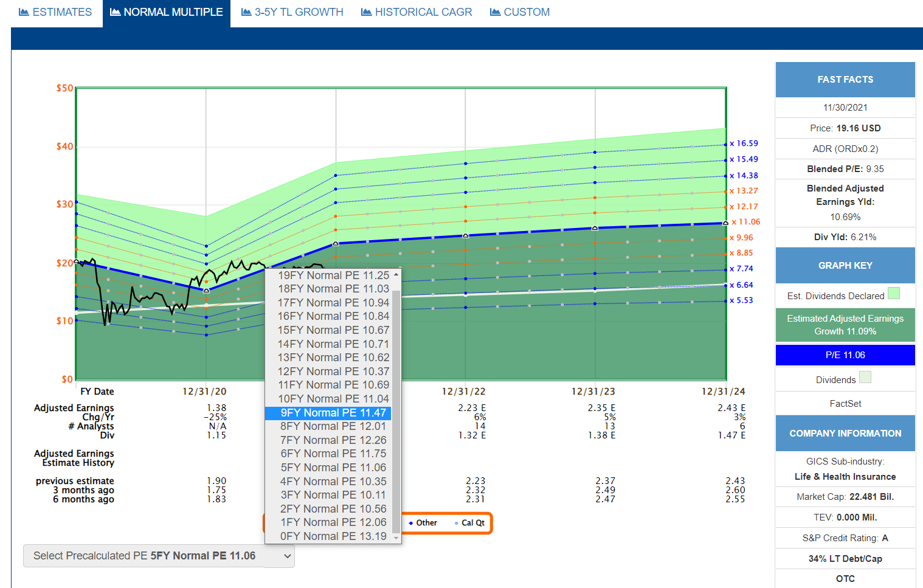Click the blue Other legend dot
The image size is (923, 588).
coord(411,523)
